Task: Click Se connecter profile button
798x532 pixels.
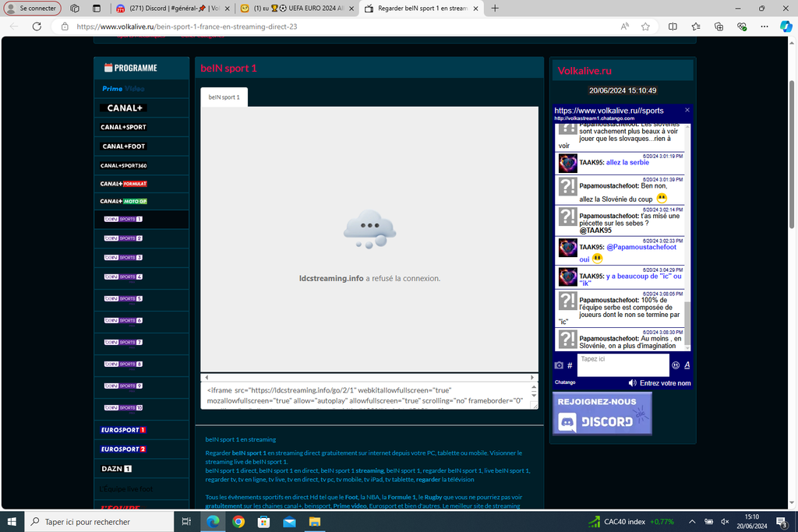Action: 32,8
